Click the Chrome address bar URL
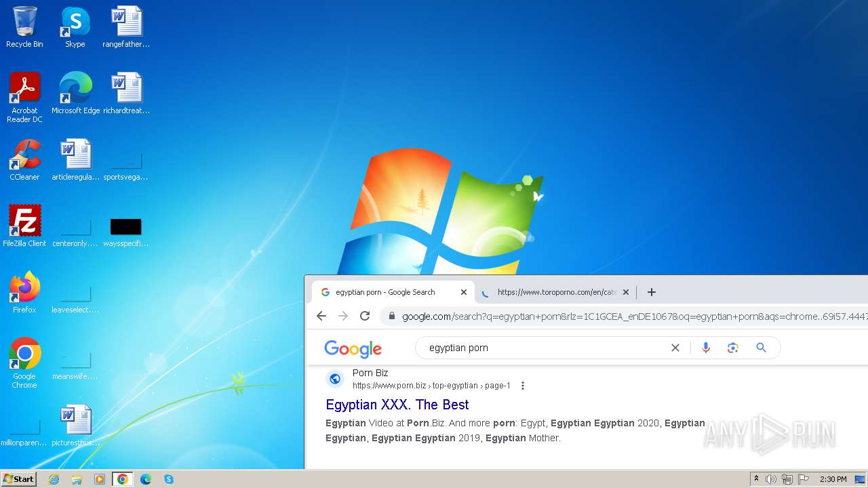Image resolution: width=868 pixels, height=488 pixels. [634, 317]
